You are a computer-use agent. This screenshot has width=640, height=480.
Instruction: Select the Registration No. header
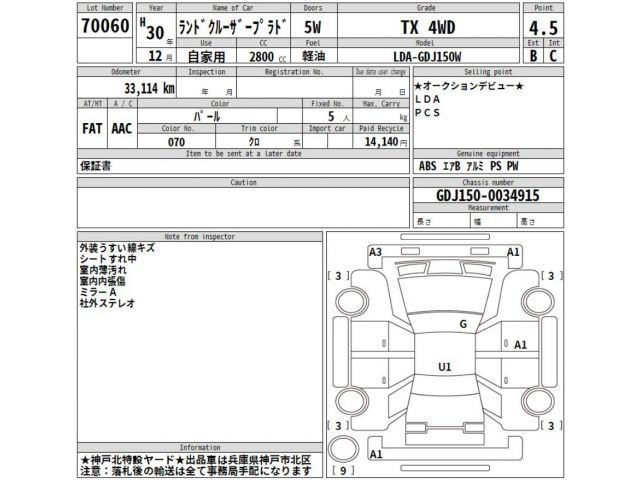294,72
